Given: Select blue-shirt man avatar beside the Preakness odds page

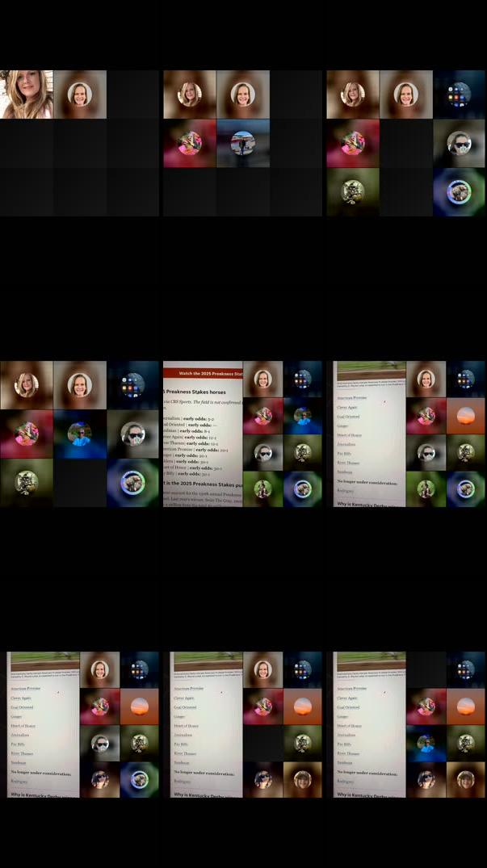Looking at the screenshot, I should (x=302, y=416).
